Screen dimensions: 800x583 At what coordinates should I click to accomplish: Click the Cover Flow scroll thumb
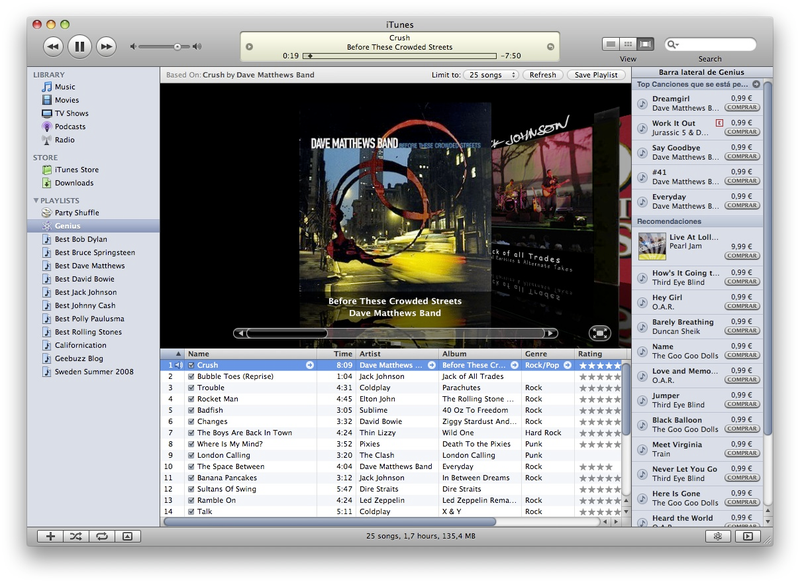(x=287, y=333)
